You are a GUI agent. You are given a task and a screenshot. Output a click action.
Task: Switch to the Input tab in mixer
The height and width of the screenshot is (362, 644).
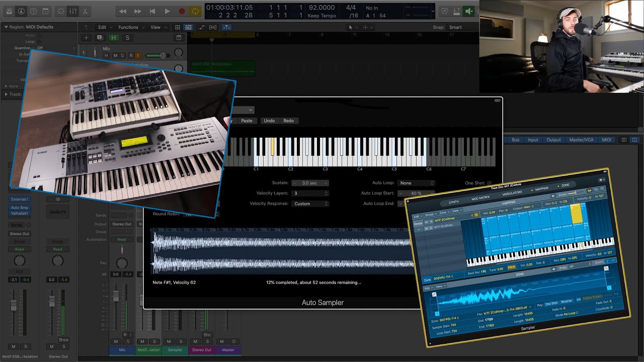[x=532, y=140]
